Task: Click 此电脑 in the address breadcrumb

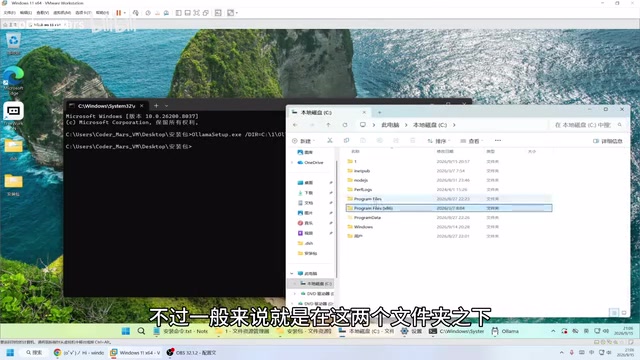Action: coord(390,125)
